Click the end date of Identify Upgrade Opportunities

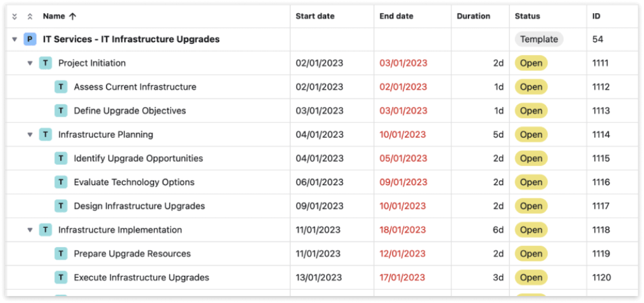404,158
